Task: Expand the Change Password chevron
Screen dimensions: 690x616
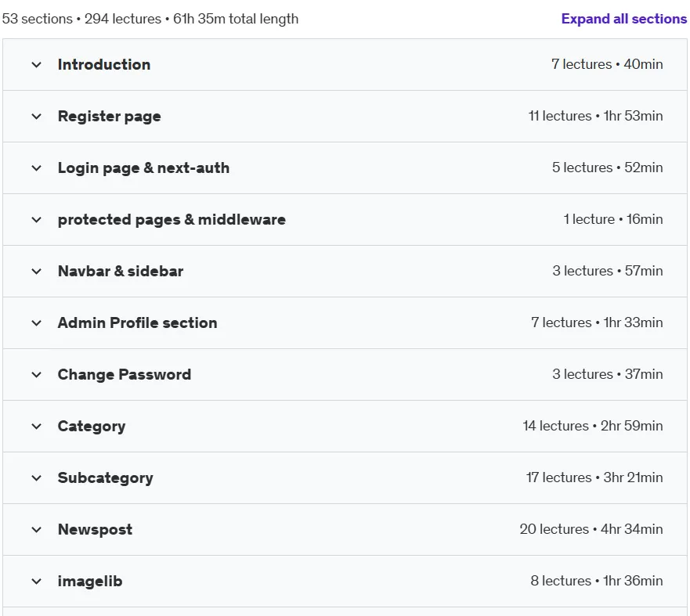Action: 37,375
